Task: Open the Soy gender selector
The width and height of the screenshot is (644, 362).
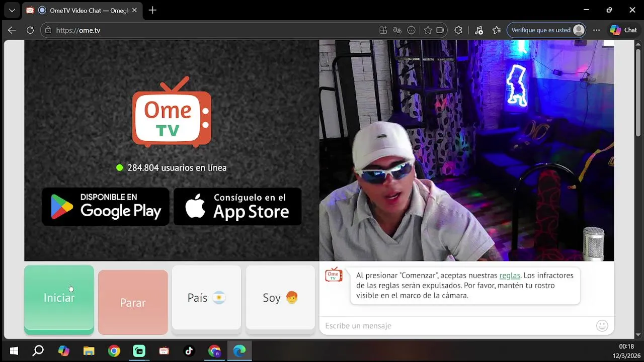Action: [x=280, y=298]
